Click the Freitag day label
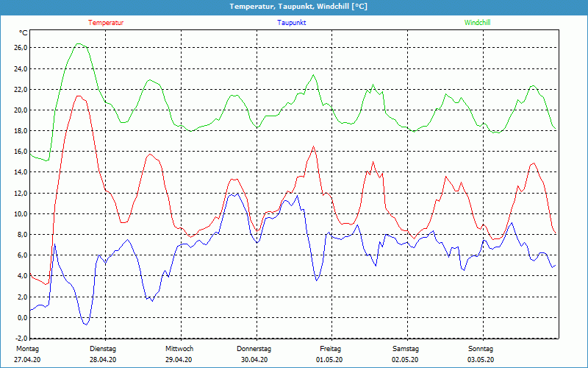 click(330, 349)
